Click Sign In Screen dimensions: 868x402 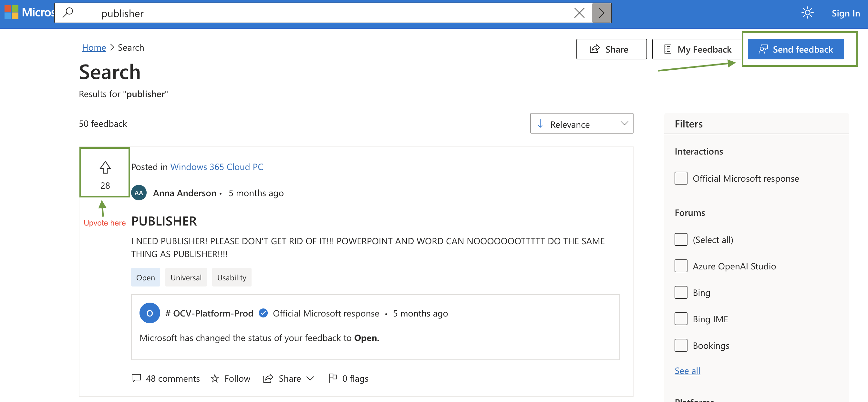tap(845, 13)
